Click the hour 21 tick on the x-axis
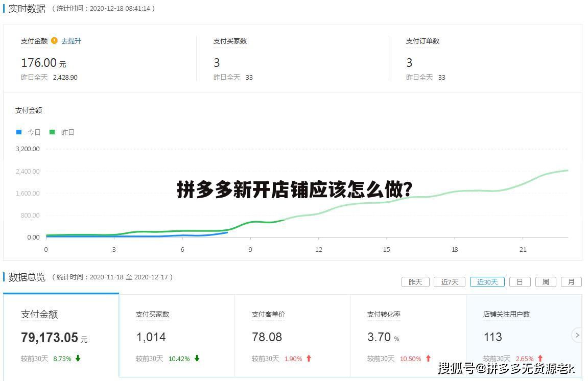588x381 pixels. [523, 249]
